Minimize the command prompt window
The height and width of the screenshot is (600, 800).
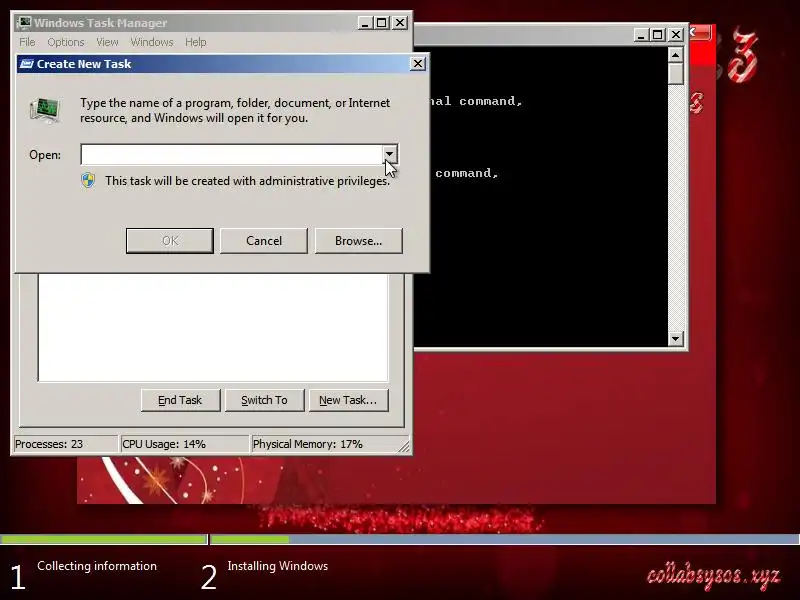[x=641, y=35]
